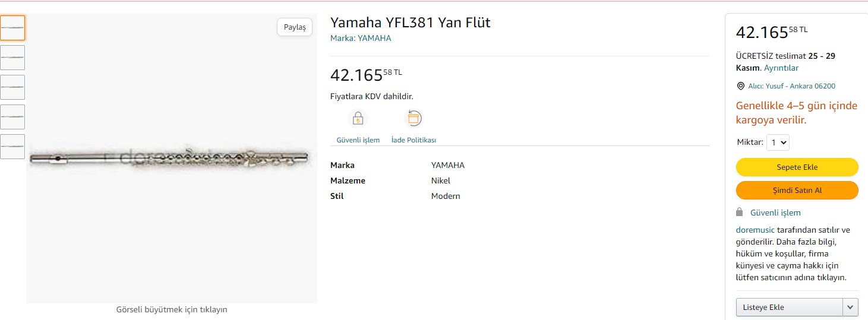Screen dimensions: 868x320
Task: Click the return policy box icon
Action: click(x=414, y=119)
